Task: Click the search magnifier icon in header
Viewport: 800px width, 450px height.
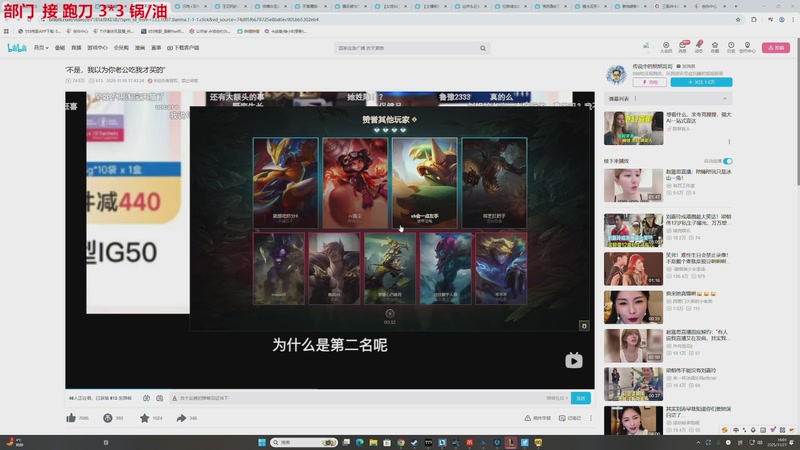Action: tap(483, 48)
